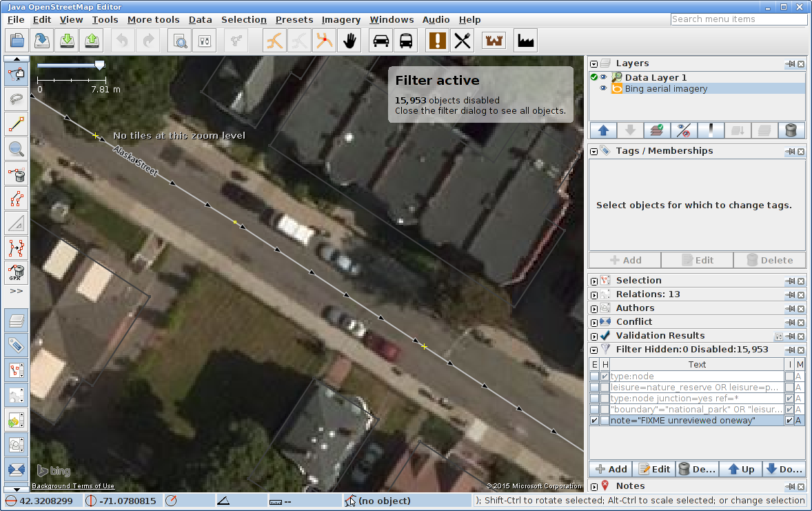The height and width of the screenshot is (511, 812).
Task: Click the Add filter button
Action: 611,469
